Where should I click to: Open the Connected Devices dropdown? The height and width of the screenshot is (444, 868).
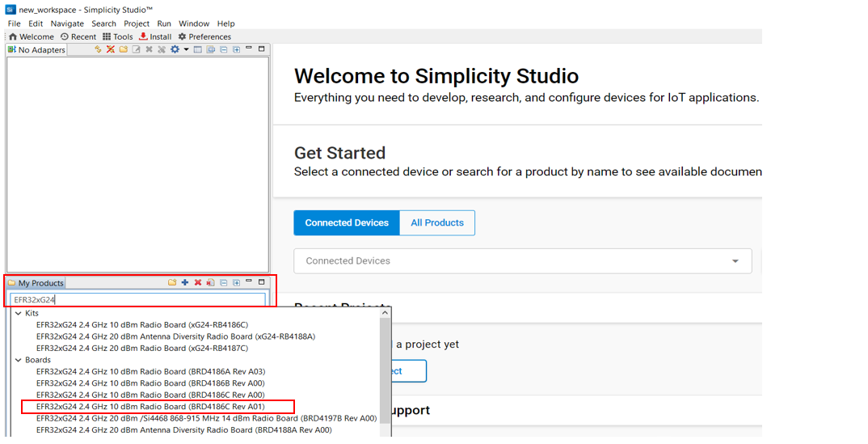(735, 261)
